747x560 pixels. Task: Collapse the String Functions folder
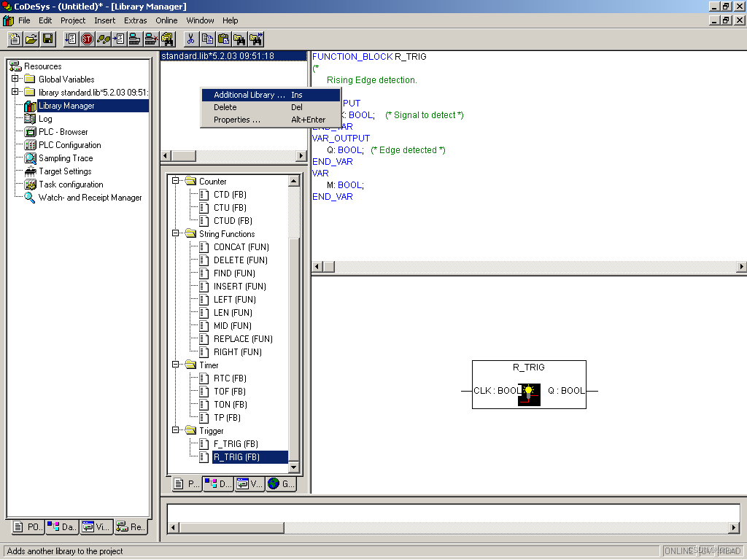pyautogui.click(x=175, y=233)
